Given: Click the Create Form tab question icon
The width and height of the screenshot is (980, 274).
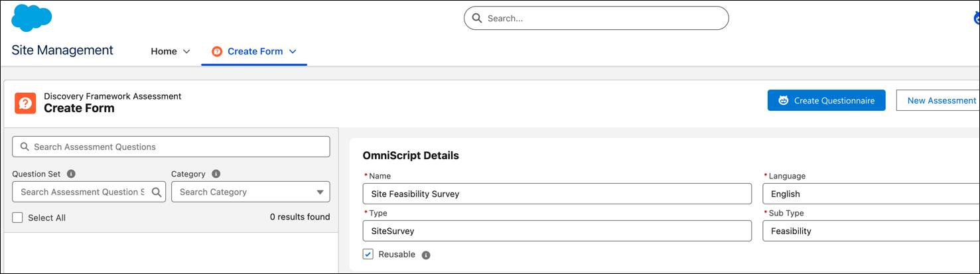Looking at the screenshot, I should (x=217, y=52).
